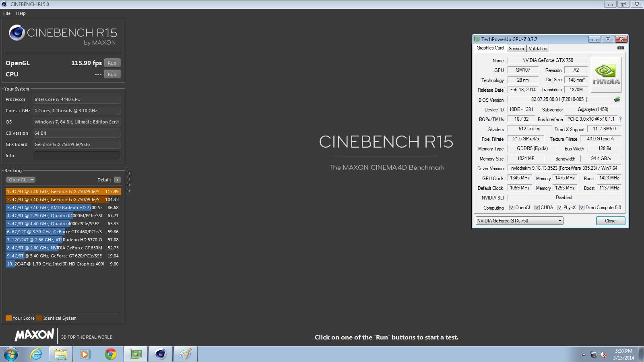Screen dimensions: 644x362
Task: Click the OS field Windows 7 64 Bit
Action: coord(76,122)
